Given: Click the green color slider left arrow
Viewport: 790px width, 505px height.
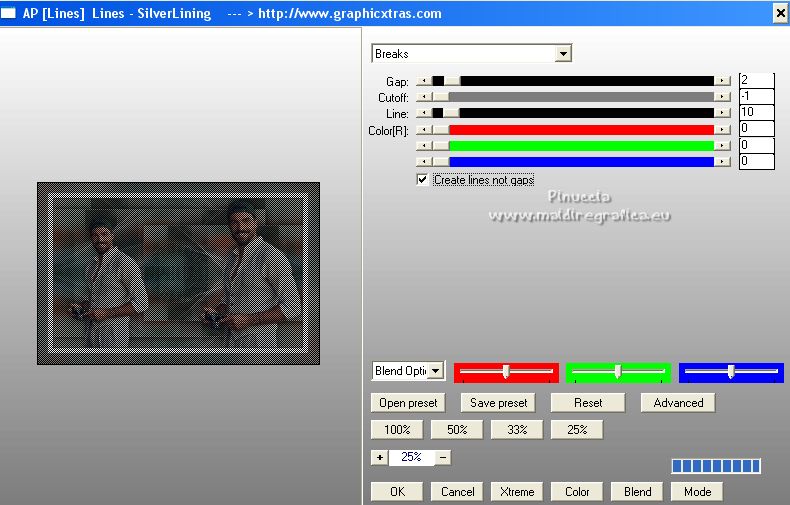Looking at the screenshot, I should [x=424, y=146].
